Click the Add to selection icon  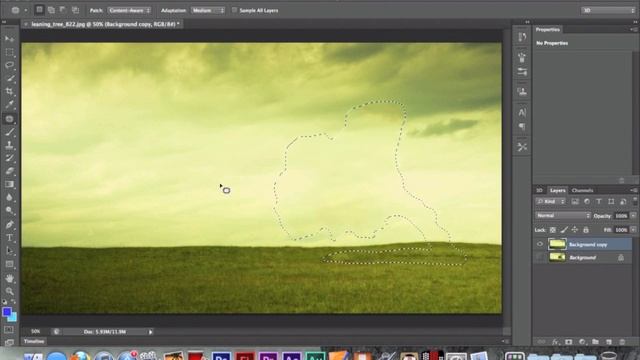pyautogui.click(x=51, y=10)
